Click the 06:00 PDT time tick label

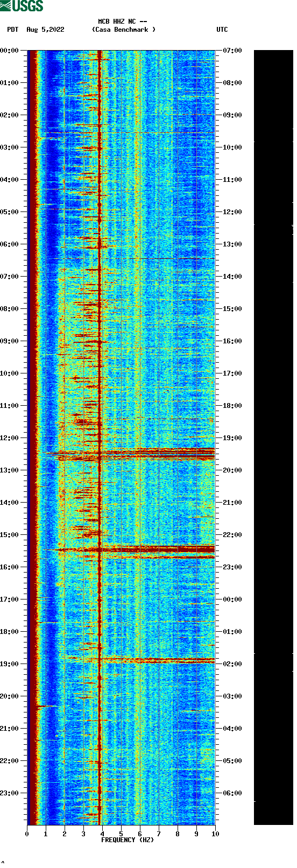[10, 244]
